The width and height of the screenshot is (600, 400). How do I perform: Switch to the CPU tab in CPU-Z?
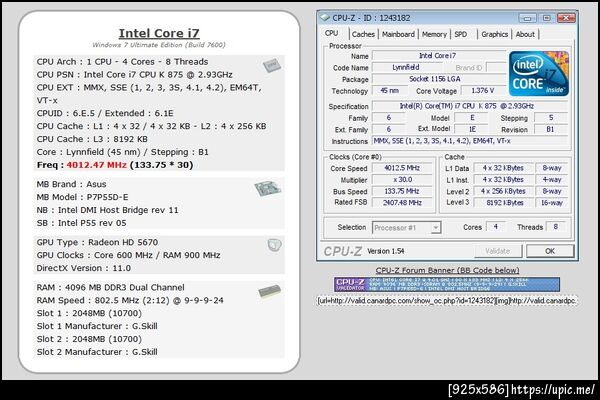coord(331,34)
